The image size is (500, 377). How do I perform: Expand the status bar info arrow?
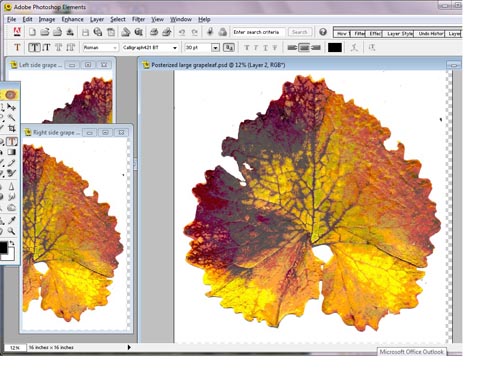coord(129,347)
